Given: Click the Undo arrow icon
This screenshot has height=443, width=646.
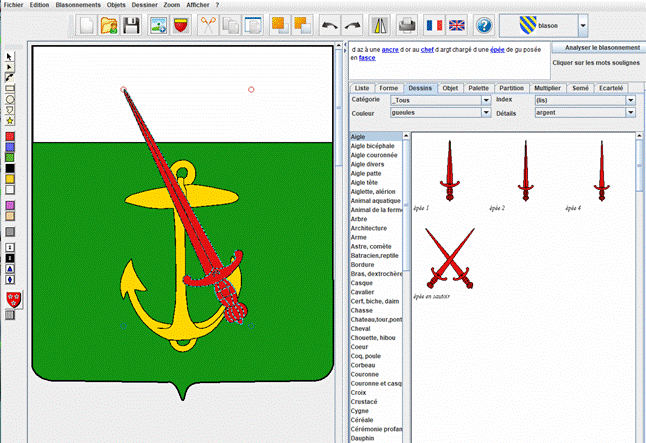Looking at the screenshot, I should [329, 25].
